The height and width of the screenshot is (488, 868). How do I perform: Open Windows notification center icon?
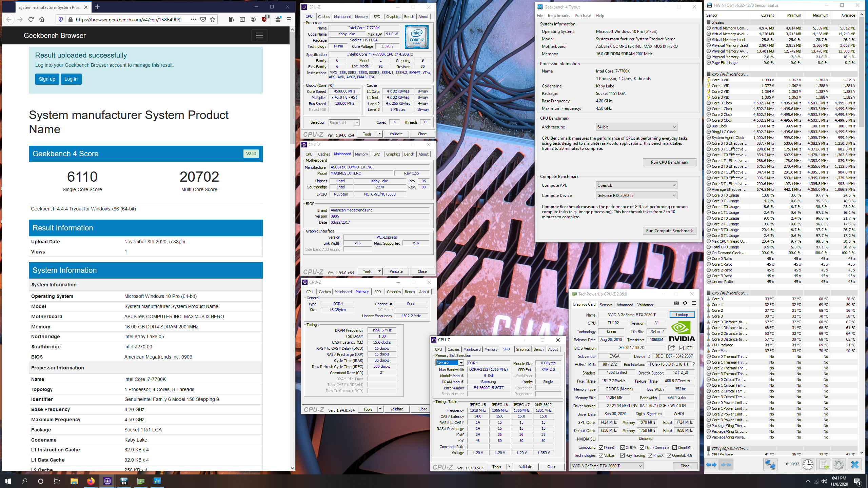click(x=857, y=481)
